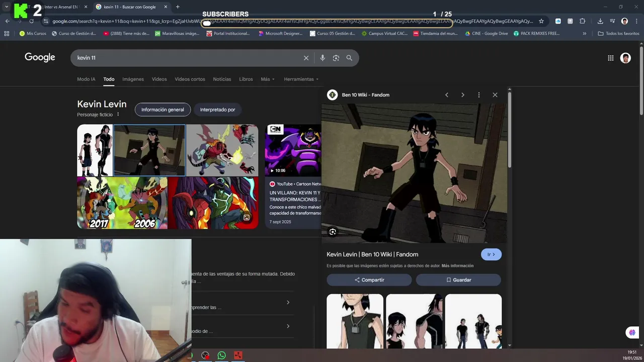The height and width of the screenshot is (362, 644).
Task: Grab the image panel scrollbar
Action: [510, 130]
